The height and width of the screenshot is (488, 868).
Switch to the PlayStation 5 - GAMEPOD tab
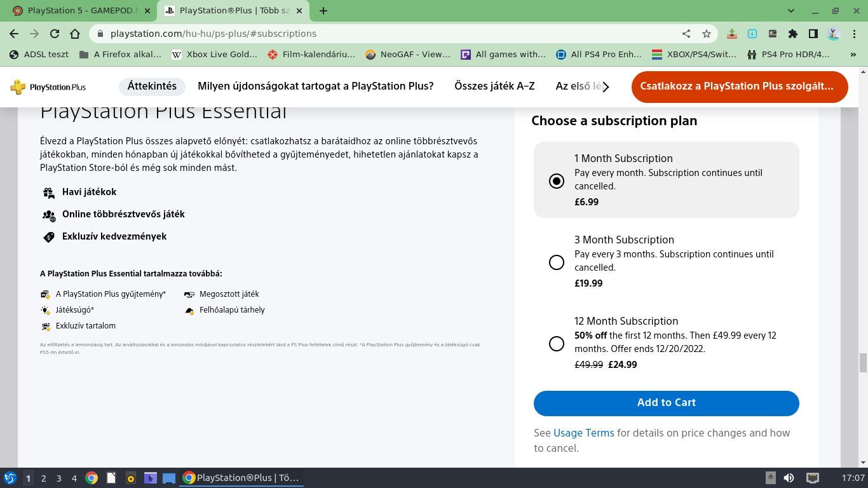(82, 11)
